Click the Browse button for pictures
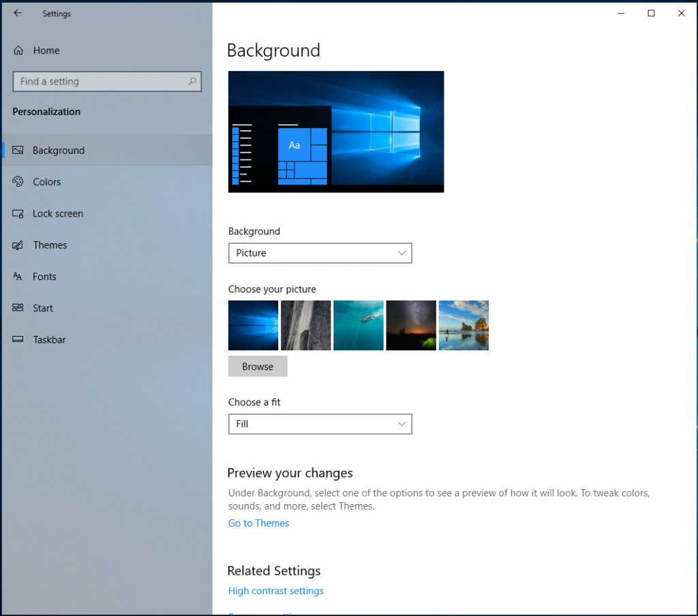The image size is (698, 616). (257, 366)
